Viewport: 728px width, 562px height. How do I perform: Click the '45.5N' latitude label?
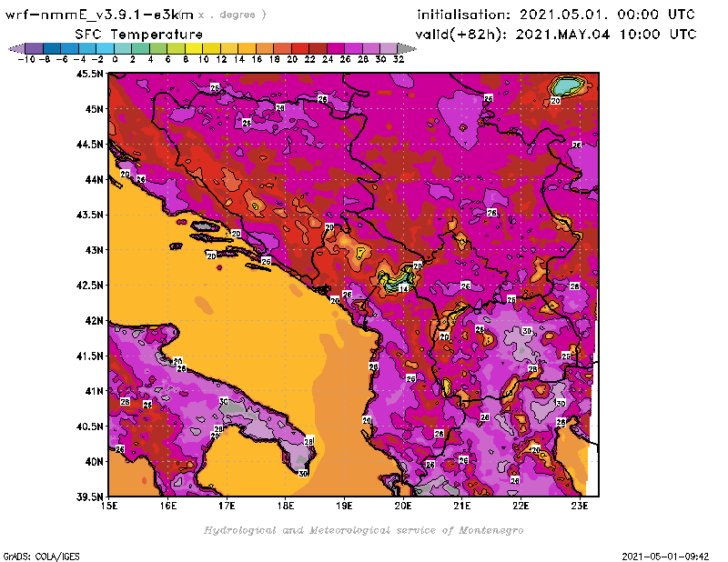[x=90, y=74]
